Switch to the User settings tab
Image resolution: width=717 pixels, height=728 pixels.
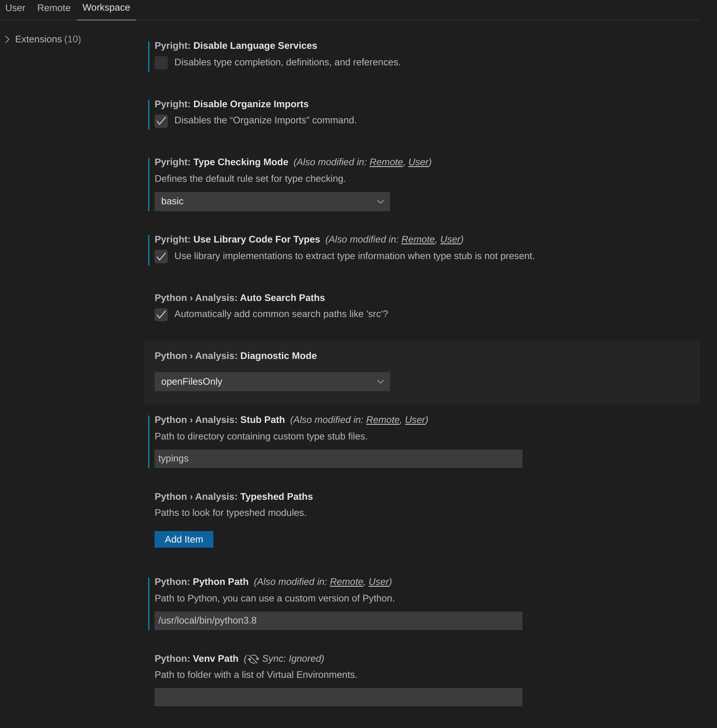[15, 8]
